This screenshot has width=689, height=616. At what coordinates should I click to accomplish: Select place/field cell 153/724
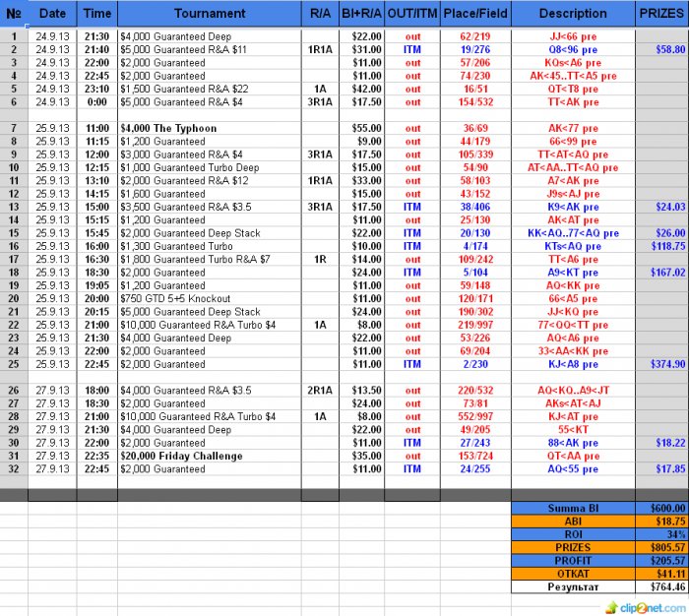[x=475, y=456]
